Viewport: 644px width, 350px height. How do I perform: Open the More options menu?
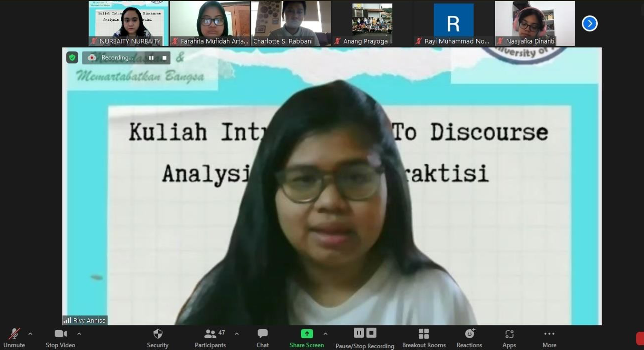(549, 338)
